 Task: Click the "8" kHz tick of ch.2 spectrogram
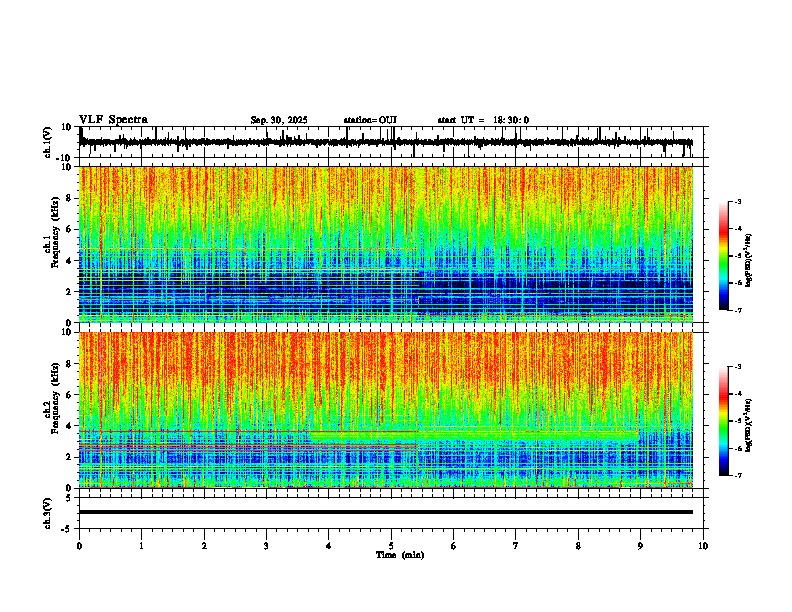point(69,364)
